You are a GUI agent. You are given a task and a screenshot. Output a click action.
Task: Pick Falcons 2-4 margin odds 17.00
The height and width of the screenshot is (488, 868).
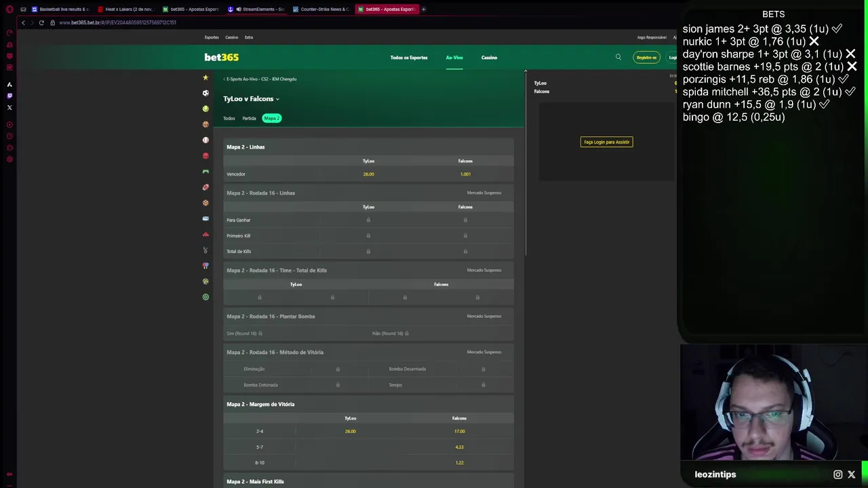459,431
